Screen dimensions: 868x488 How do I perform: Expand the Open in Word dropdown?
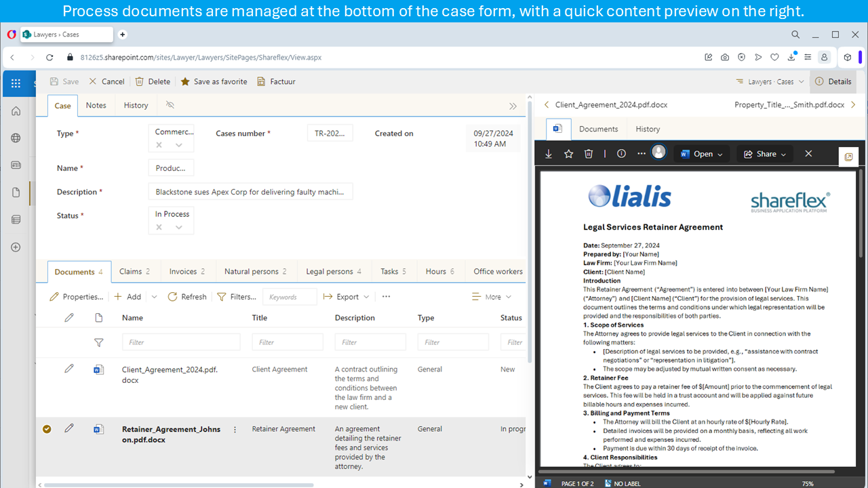(720, 155)
